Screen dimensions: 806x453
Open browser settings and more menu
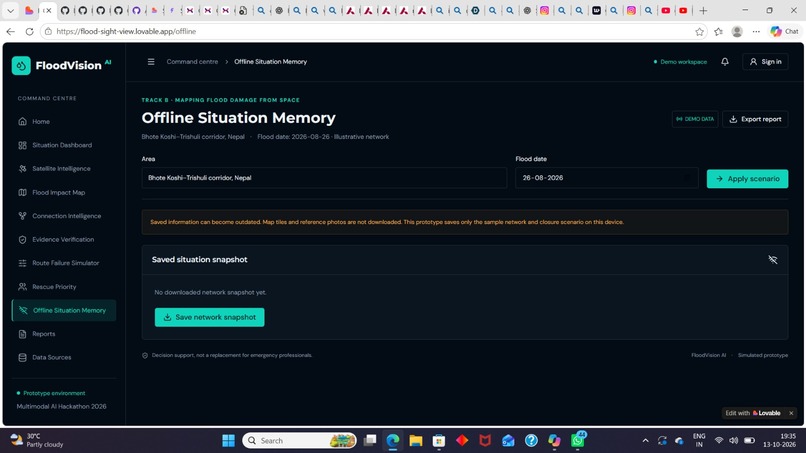(756, 32)
